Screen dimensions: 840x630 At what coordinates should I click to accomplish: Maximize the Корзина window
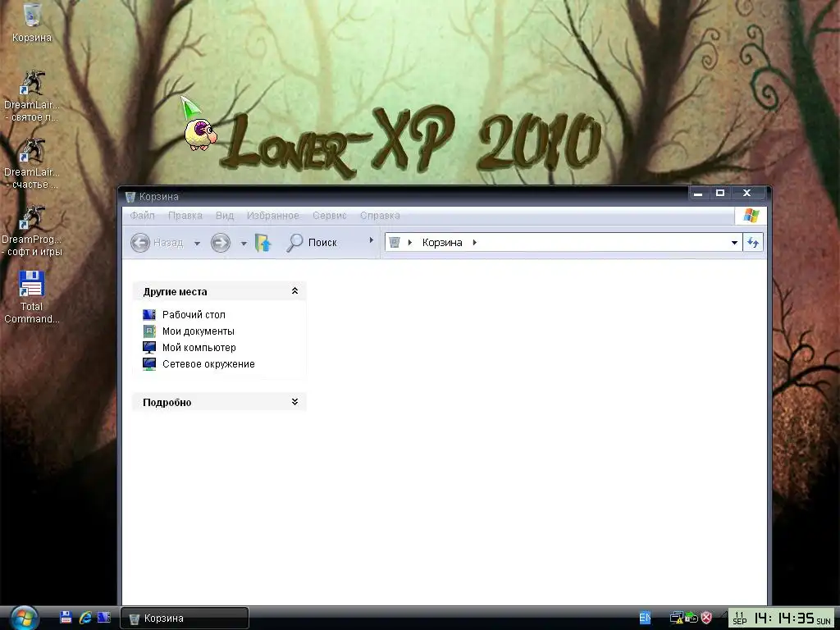(x=720, y=194)
